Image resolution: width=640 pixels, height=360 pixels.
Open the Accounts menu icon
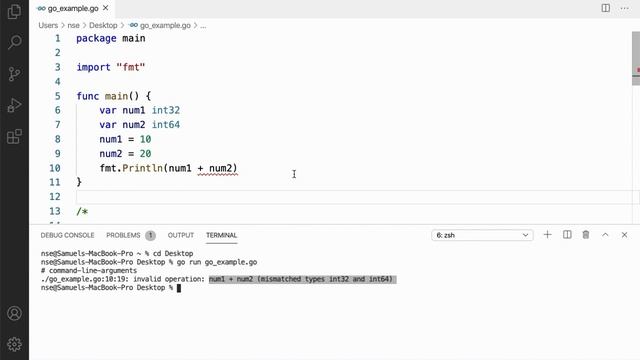pos(14,313)
